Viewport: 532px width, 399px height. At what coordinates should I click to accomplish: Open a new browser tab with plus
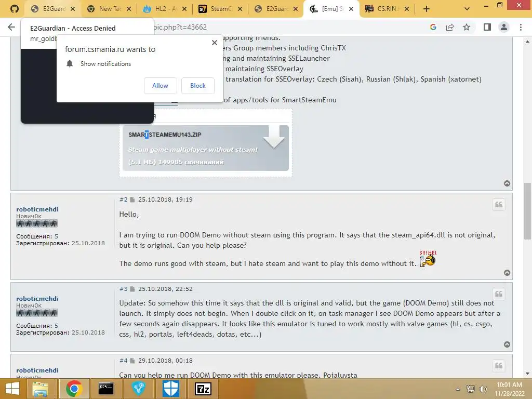point(427,9)
